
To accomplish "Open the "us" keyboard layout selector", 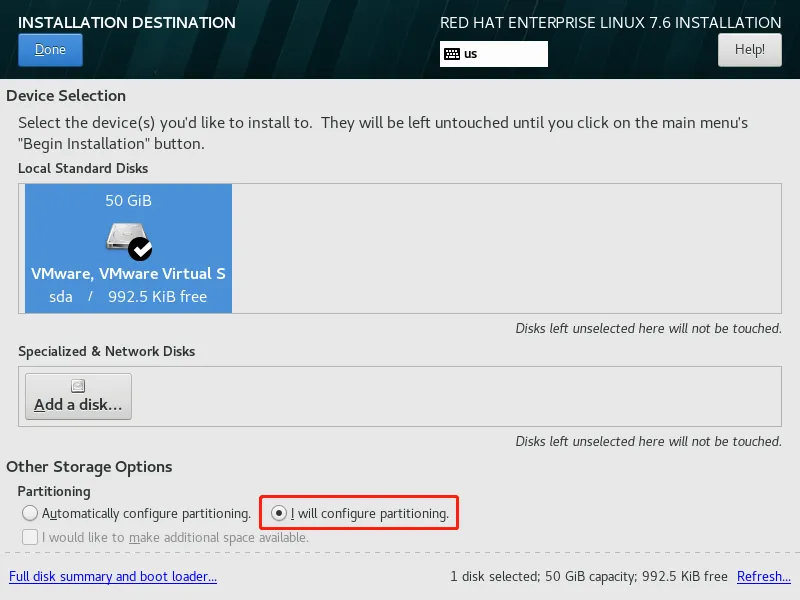I will tap(493, 54).
